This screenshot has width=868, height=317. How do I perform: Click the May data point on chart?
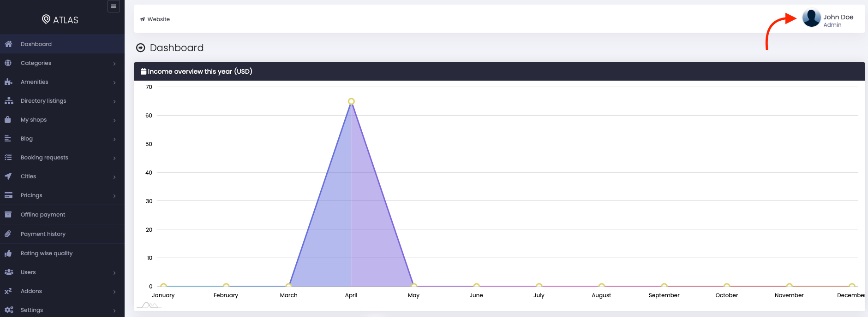[414, 286]
